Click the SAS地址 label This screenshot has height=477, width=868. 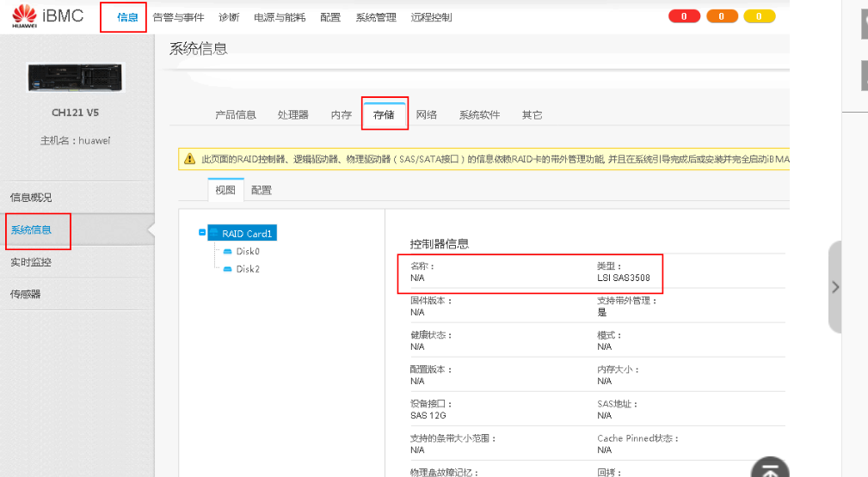click(617, 404)
